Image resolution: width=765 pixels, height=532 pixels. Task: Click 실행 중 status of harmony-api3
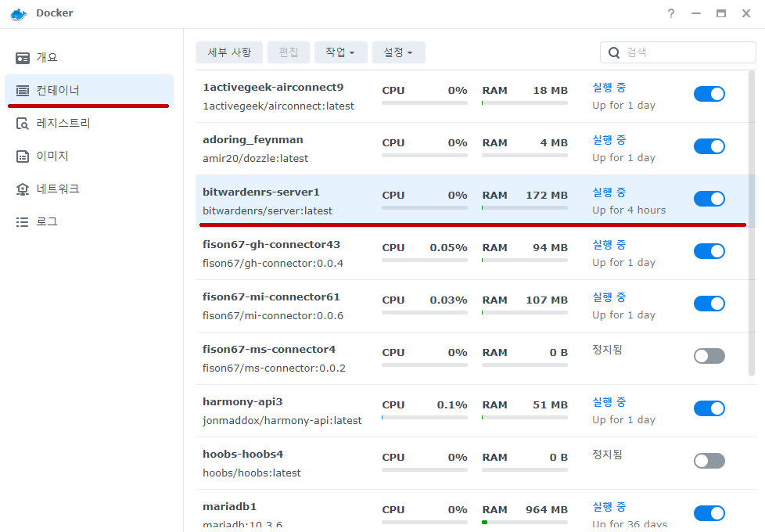pos(609,402)
